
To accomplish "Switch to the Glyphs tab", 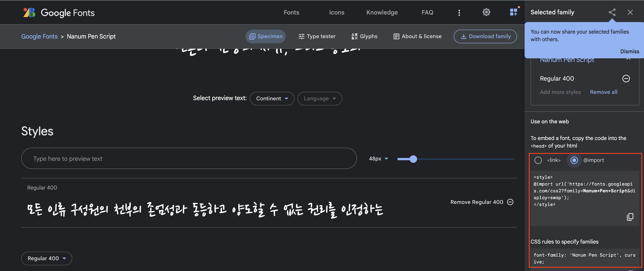I will (x=364, y=37).
